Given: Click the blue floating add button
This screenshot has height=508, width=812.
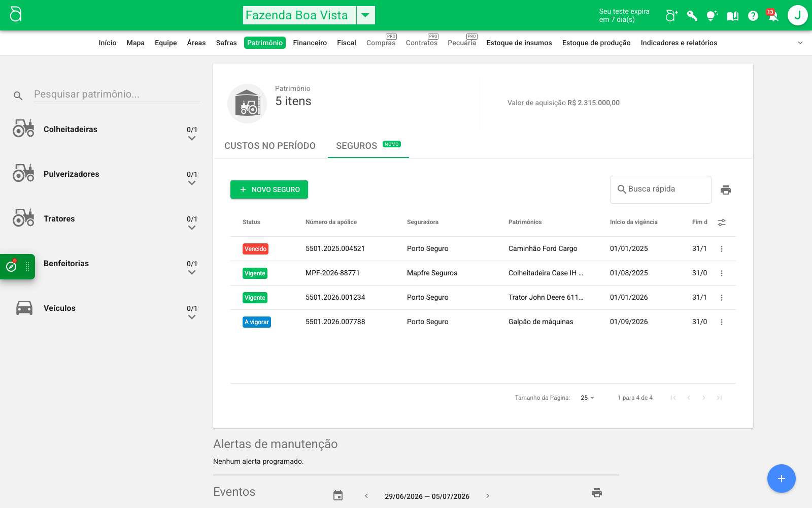Looking at the screenshot, I should [x=782, y=479].
